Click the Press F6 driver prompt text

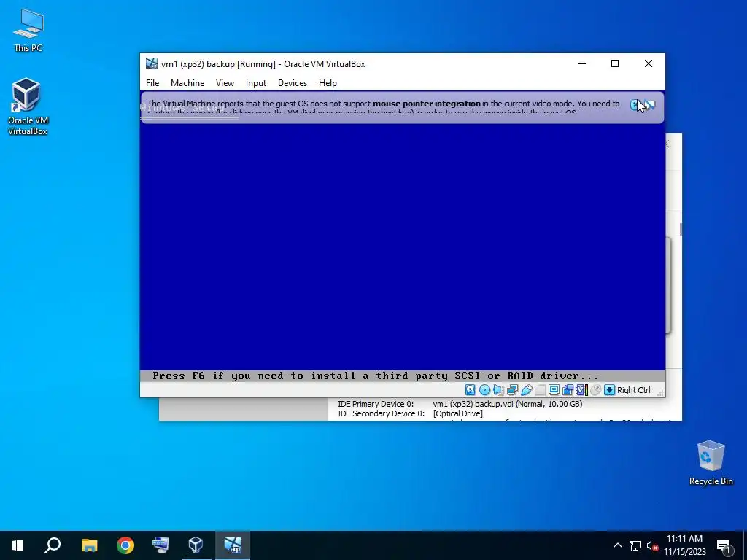(375, 376)
